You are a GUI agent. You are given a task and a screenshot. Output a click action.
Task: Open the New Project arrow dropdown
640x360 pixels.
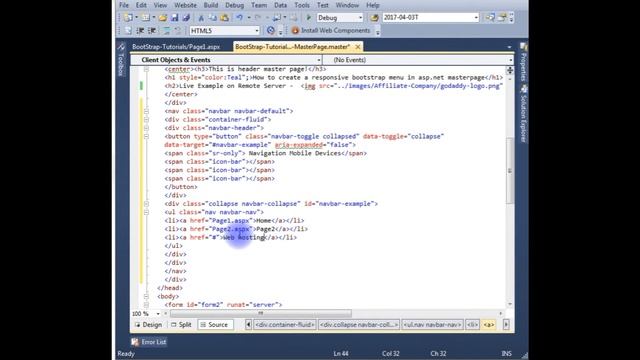click(x=136, y=18)
